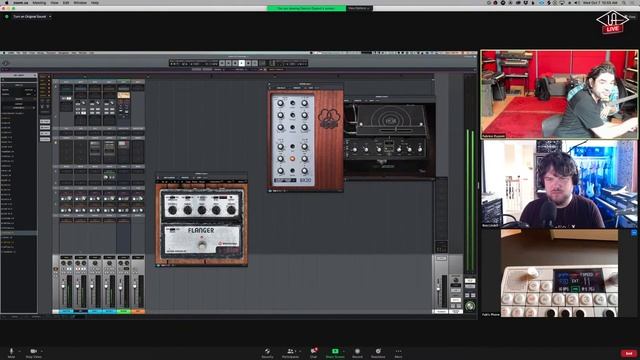
Task: Click the highlighted insert slot in mixer
Action: [x=124, y=95]
